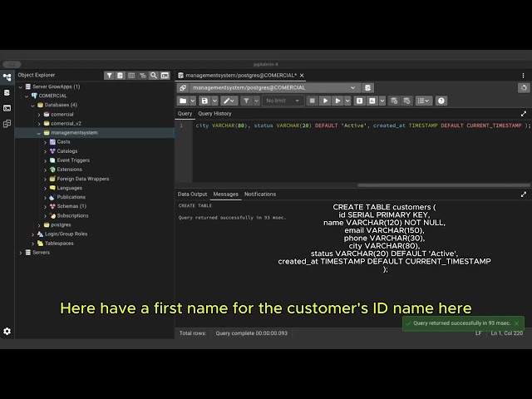Click the reset layout icon at far right
The image size is (532, 399).
pyautogui.click(x=524, y=88)
